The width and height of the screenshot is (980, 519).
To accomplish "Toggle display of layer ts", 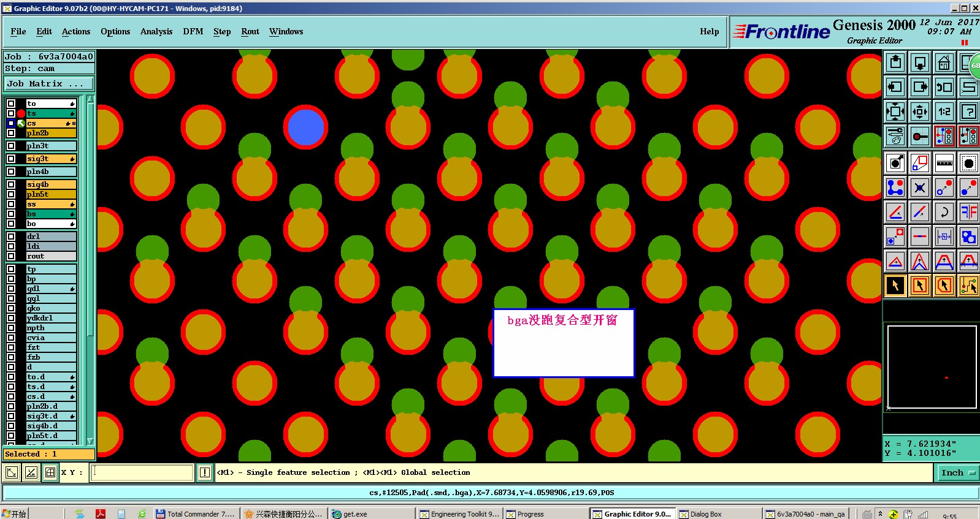I will [x=11, y=113].
